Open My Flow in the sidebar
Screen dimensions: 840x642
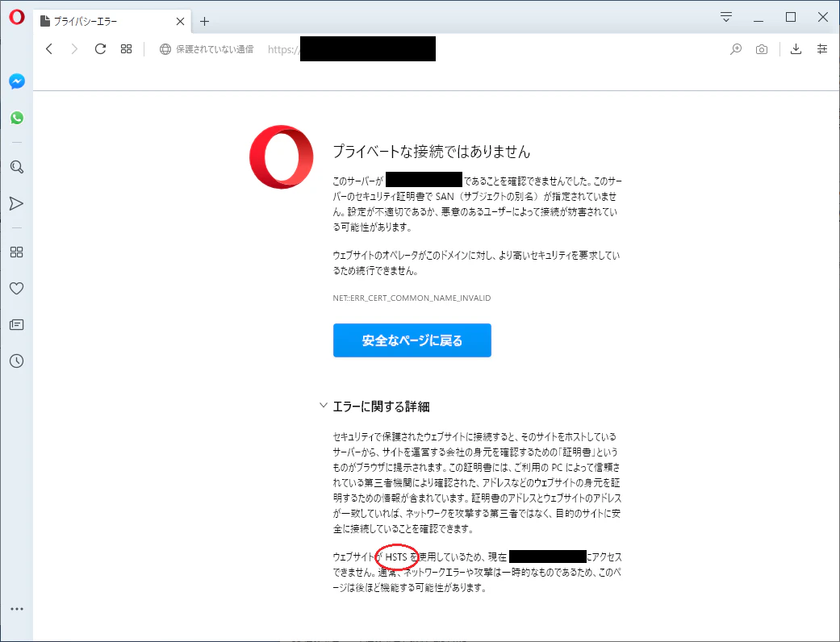[x=16, y=203]
